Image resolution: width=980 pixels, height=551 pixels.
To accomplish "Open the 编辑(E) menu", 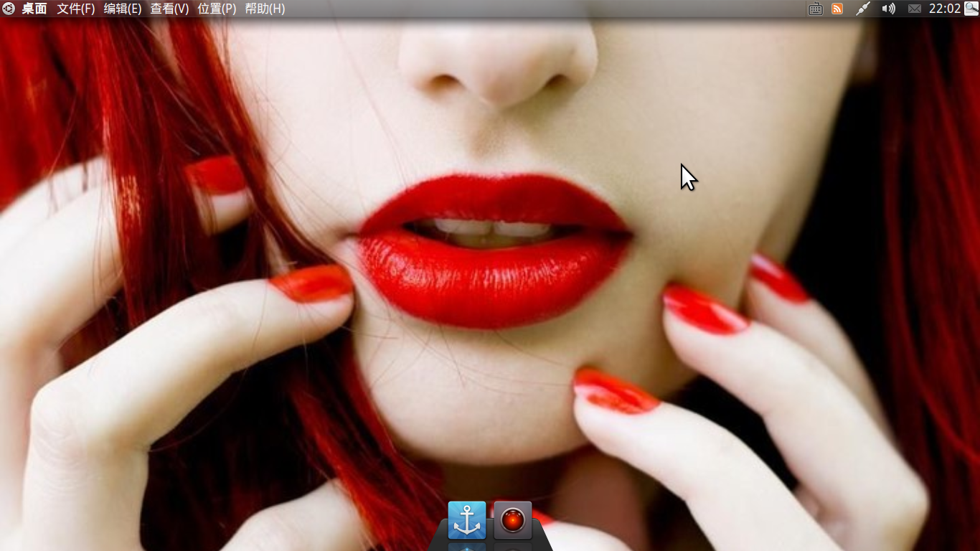I will [123, 9].
